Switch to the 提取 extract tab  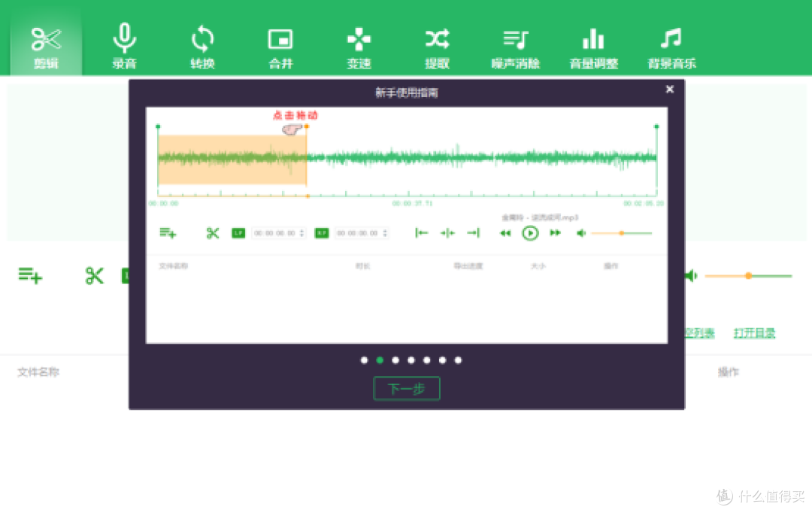(x=437, y=47)
